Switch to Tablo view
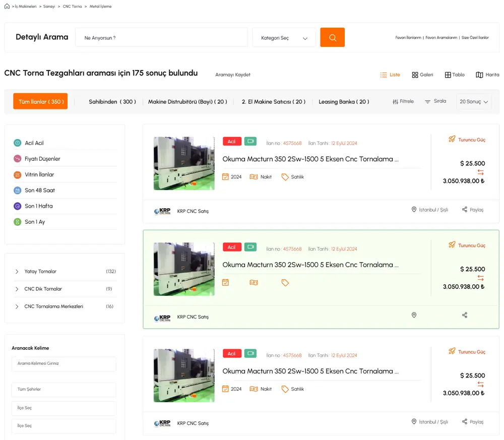504x440 pixels. pos(455,75)
